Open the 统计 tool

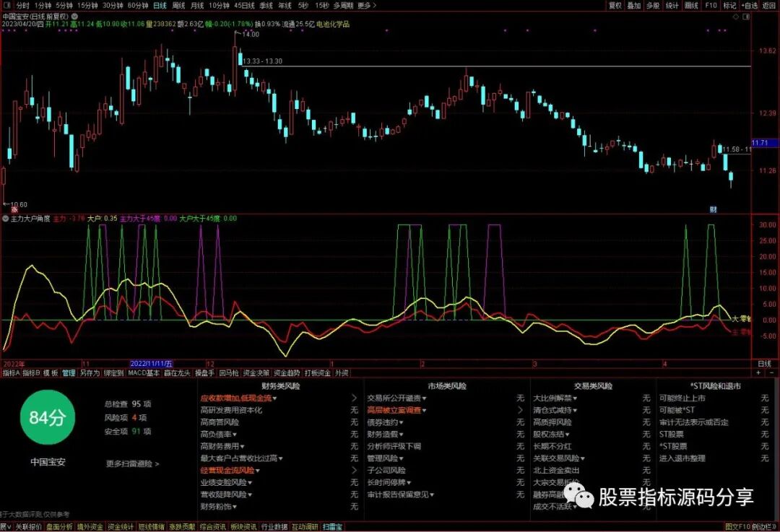[672, 6]
